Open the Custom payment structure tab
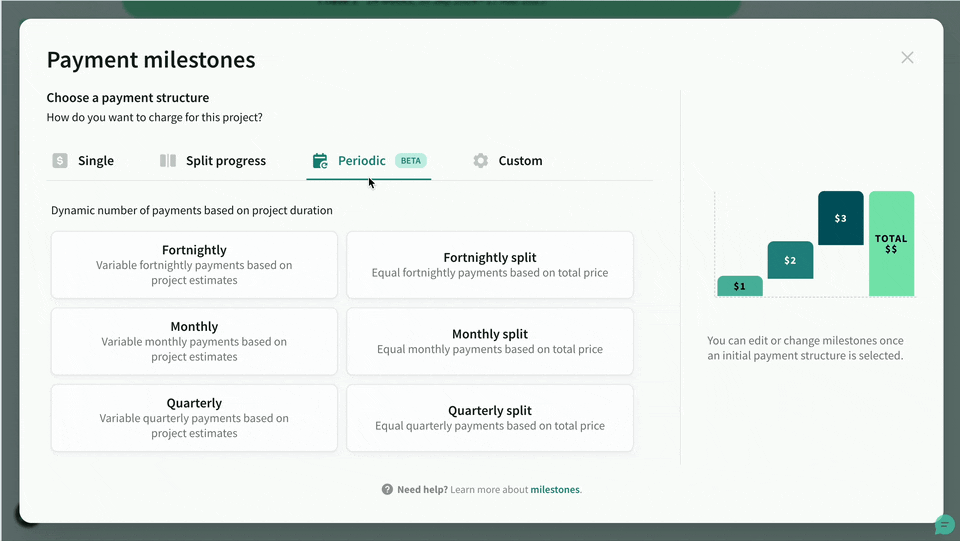This screenshot has width=960, height=541. (508, 161)
